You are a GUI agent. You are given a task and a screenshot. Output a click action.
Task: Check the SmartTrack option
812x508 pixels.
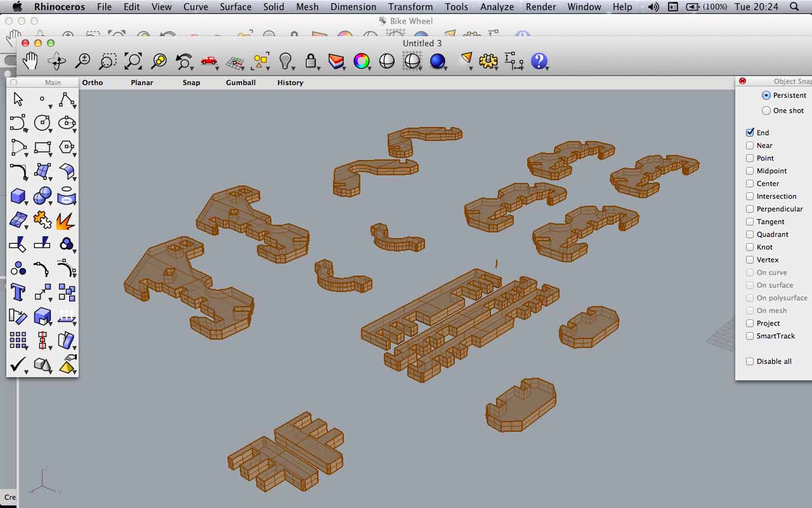click(750, 336)
